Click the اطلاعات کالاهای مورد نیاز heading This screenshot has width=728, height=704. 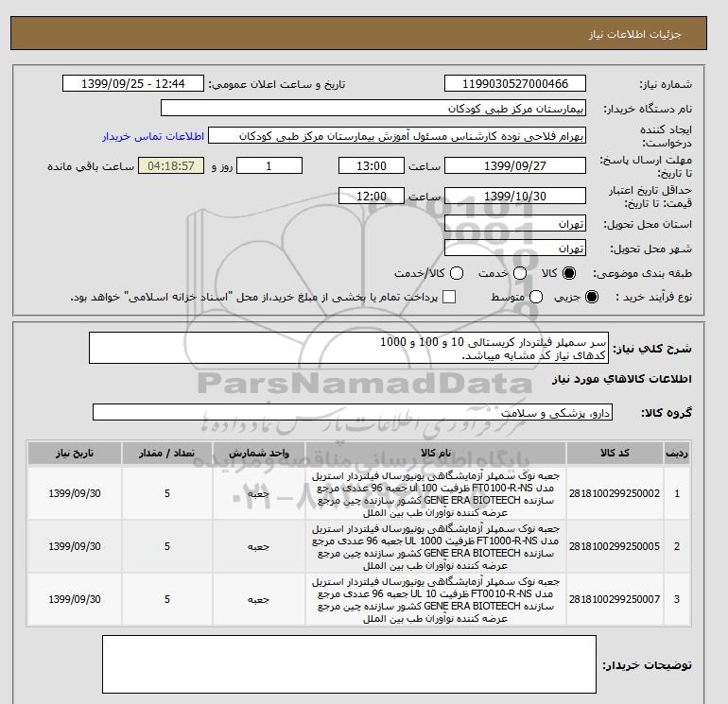tap(622, 379)
